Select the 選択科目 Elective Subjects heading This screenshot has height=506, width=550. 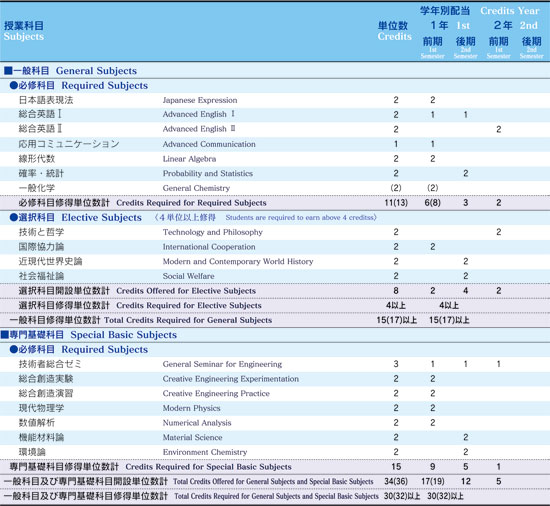click(x=75, y=217)
